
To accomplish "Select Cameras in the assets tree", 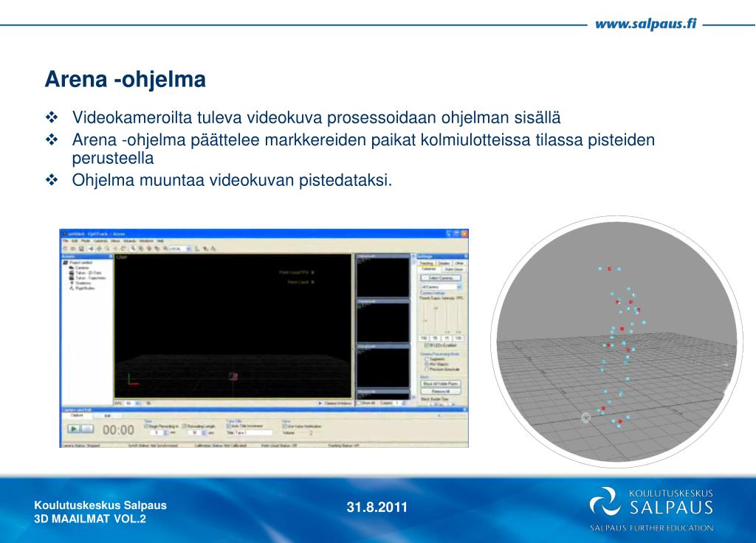I will (x=80, y=268).
